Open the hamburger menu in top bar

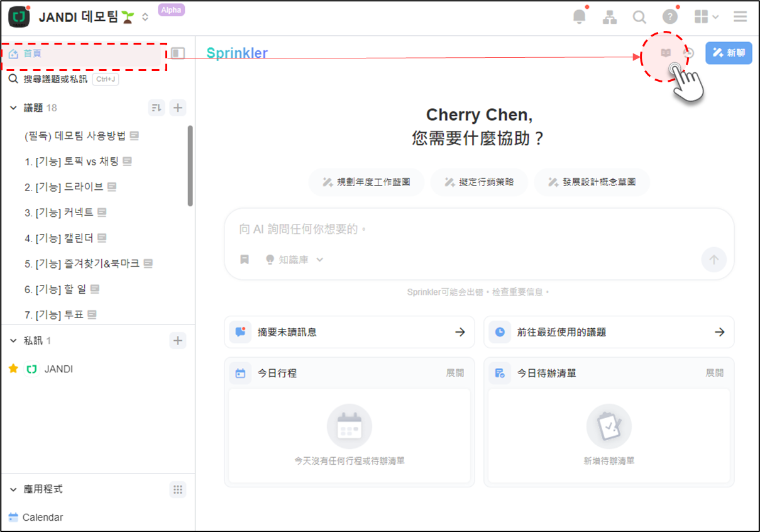(740, 17)
